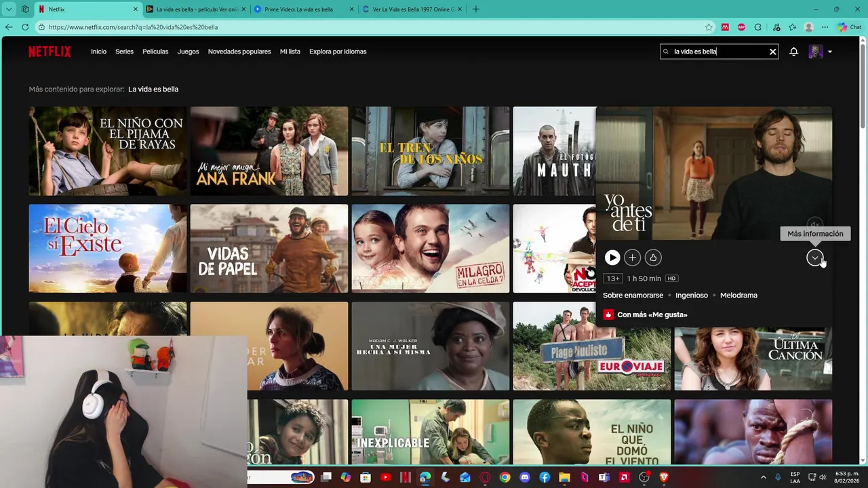Close the Netflix browser tab
The image size is (868, 488).
[135, 9]
